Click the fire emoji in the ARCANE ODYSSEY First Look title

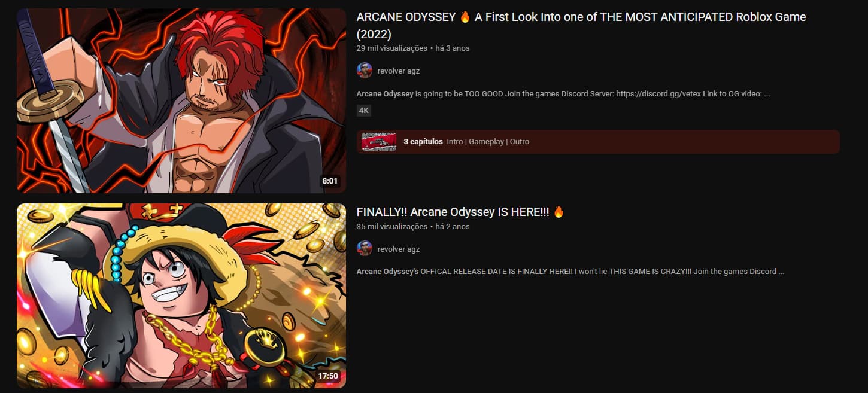(x=465, y=17)
